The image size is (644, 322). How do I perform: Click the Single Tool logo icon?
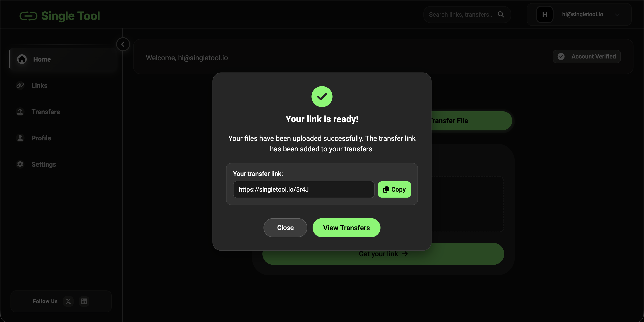(28, 16)
